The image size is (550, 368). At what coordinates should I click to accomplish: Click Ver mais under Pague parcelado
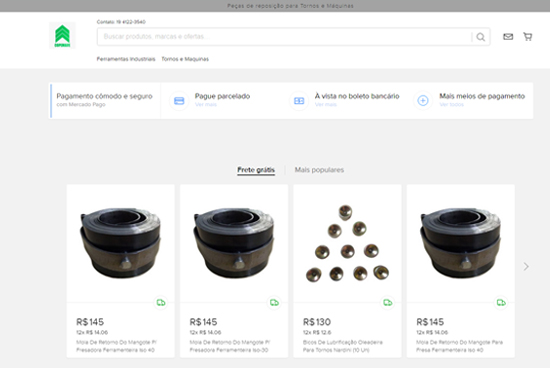206,105
